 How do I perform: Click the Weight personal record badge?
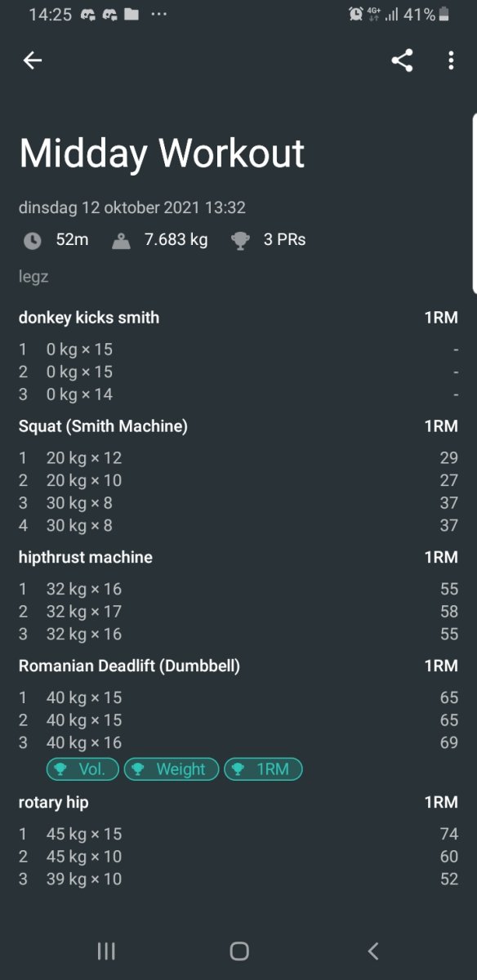click(x=172, y=768)
